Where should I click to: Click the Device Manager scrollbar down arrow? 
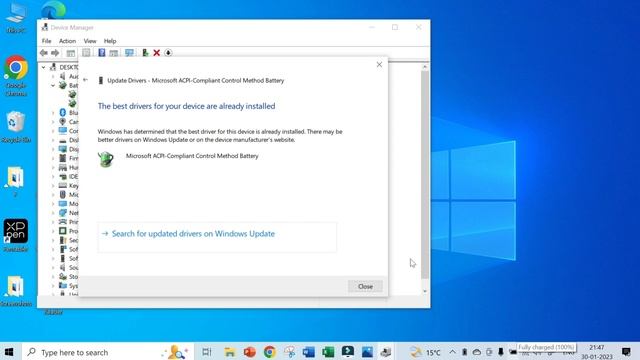(425, 291)
